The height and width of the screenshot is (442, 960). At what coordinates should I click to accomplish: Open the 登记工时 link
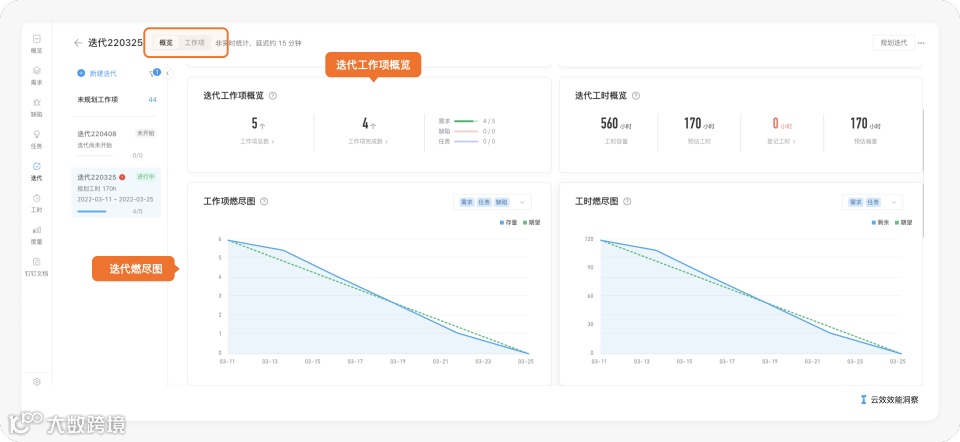tap(781, 141)
